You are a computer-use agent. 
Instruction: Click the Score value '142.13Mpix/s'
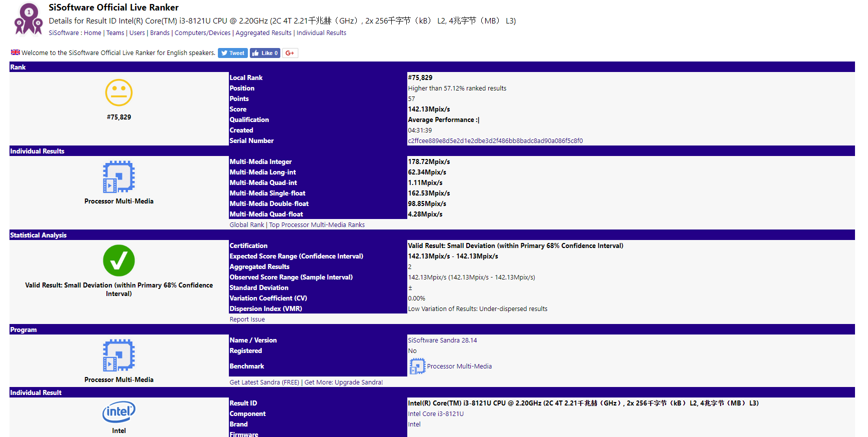(429, 109)
